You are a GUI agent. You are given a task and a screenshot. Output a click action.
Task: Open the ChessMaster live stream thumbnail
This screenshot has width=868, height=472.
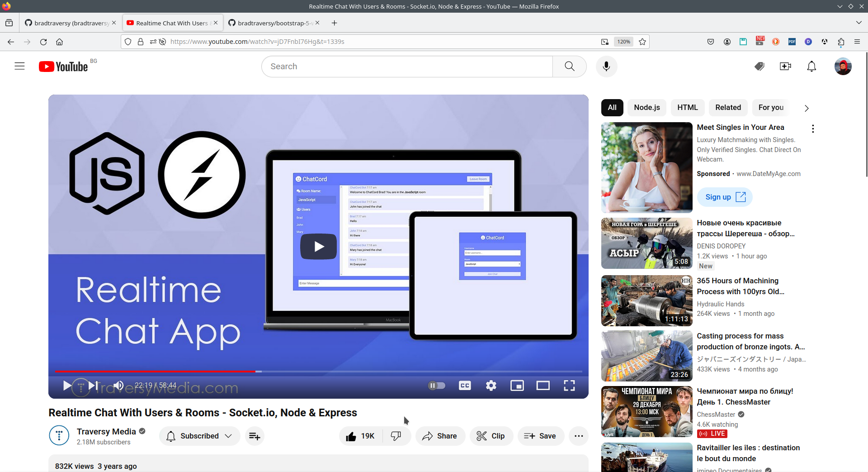tap(647, 411)
